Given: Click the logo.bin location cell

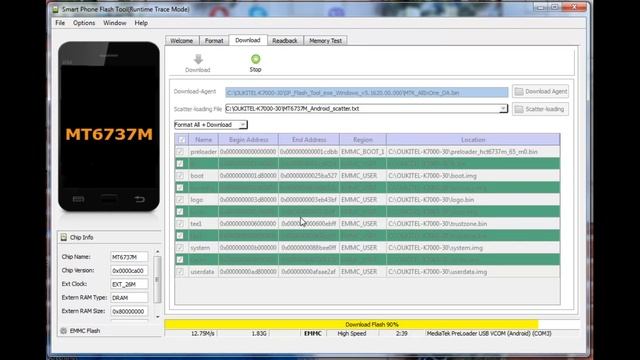Looking at the screenshot, I should click(473, 200).
